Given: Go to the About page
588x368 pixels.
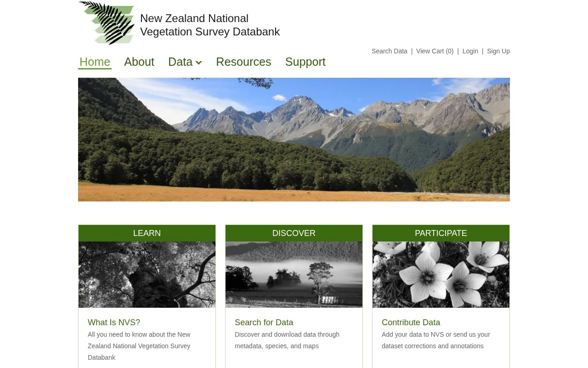Looking at the screenshot, I should 139,62.
